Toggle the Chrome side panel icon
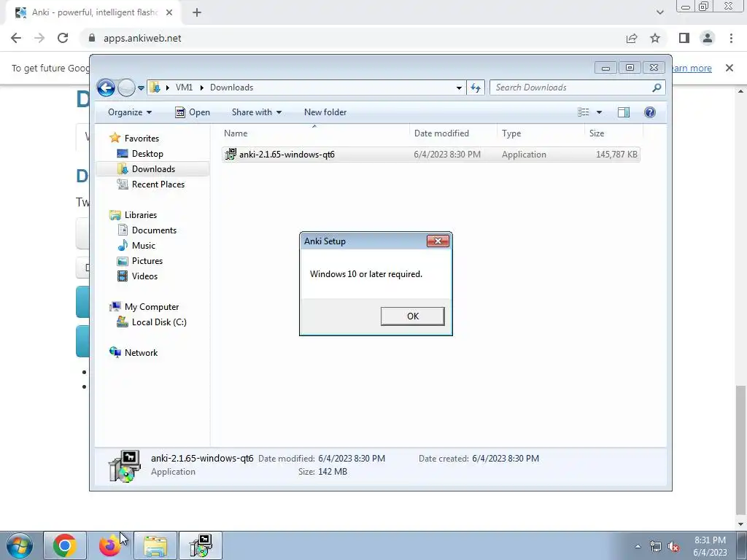747x560 pixels. (684, 38)
